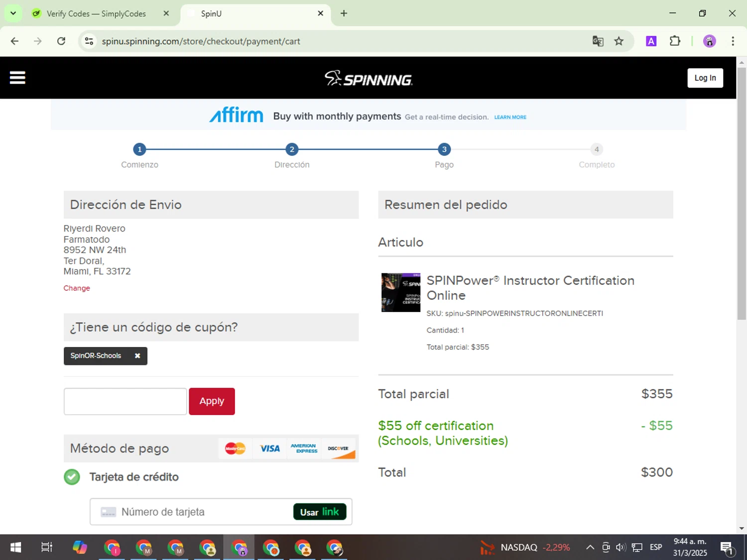Click the ESP language indicator
The image size is (747, 560).
coord(656,548)
